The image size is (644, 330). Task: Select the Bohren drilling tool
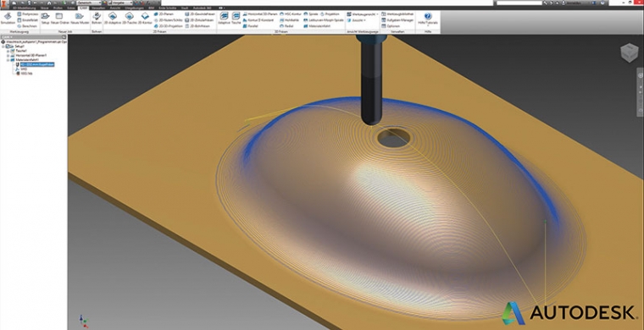click(x=97, y=18)
